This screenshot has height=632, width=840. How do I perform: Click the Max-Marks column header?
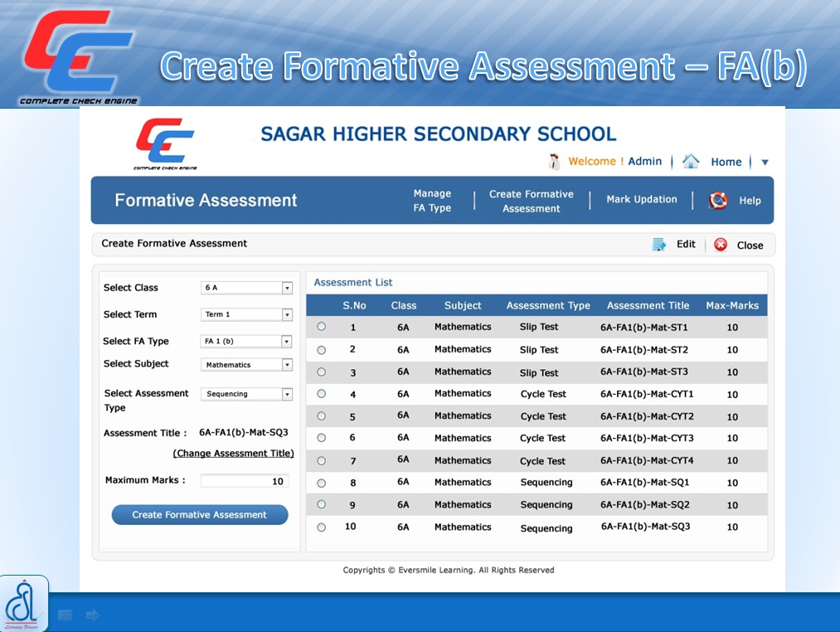732,305
